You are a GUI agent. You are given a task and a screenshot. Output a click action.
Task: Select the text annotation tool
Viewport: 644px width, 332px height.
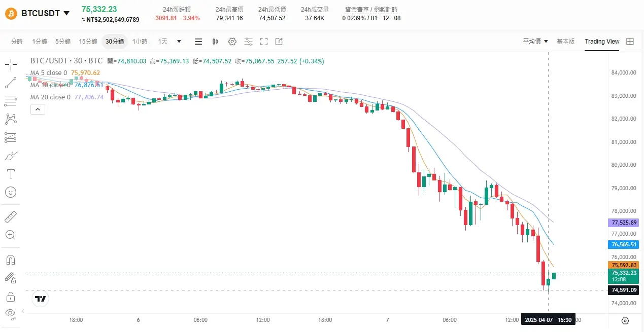[11, 174]
